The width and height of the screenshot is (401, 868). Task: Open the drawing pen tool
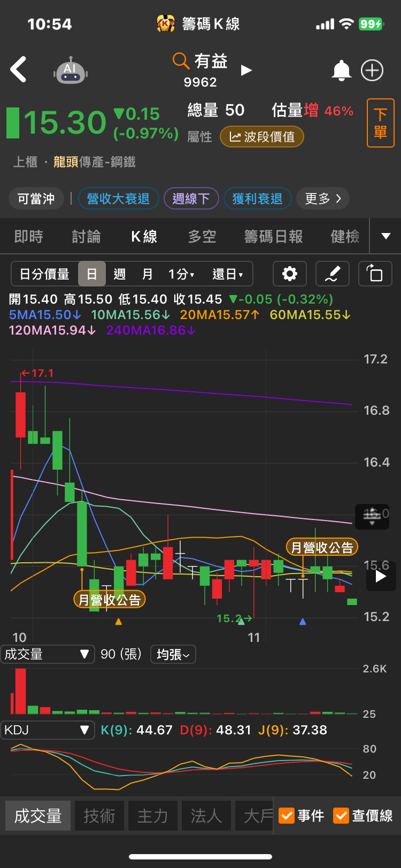[332, 274]
